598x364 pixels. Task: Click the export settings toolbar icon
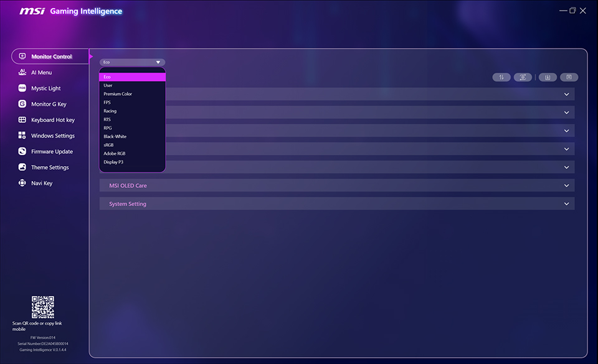click(x=568, y=77)
